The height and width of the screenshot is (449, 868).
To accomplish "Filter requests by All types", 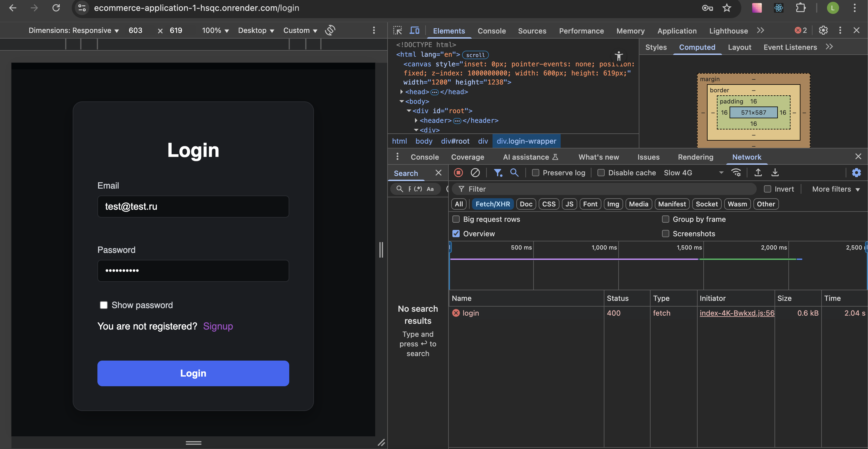I will point(459,204).
